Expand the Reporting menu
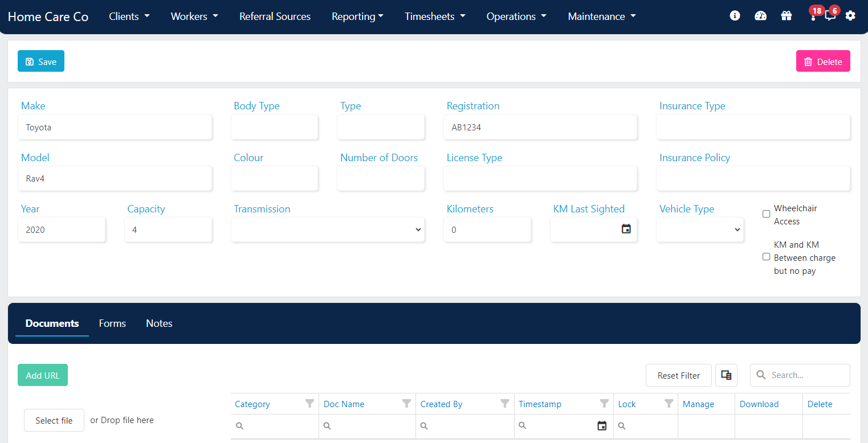Image resolution: width=868 pixels, height=443 pixels. (357, 17)
